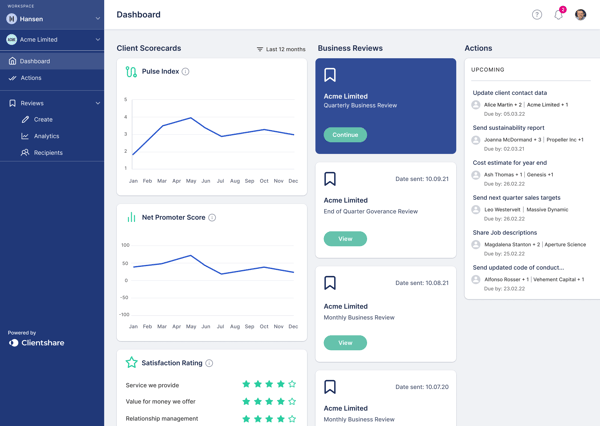Click the Analytics chart icon
Image resolution: width=600 pixels, height=426 pixels.
pyautogui.click(x=25, y=136)
